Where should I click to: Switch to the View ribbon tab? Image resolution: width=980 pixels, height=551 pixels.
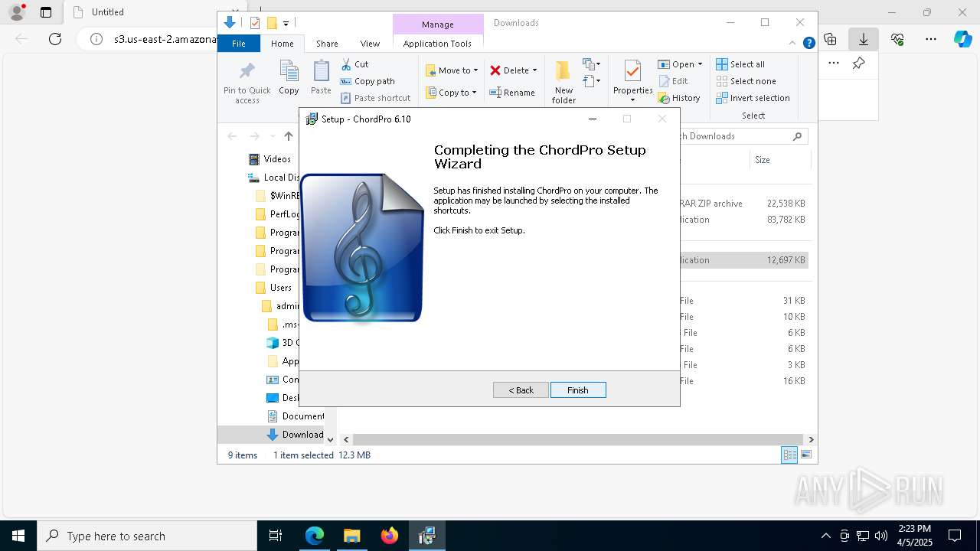coord(370,44)
